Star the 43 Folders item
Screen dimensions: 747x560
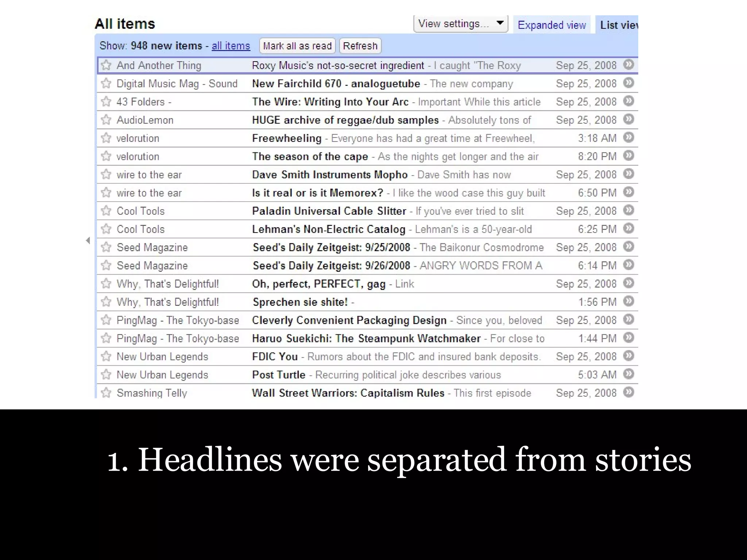click(x=106, y=101)
